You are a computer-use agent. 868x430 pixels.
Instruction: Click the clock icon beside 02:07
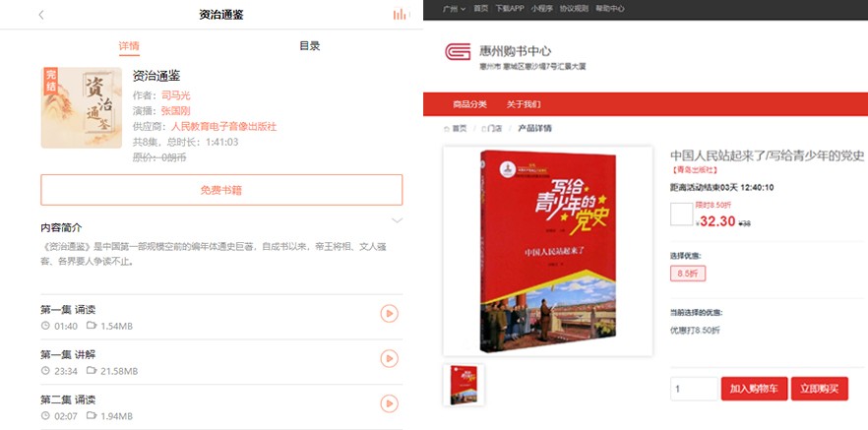click(x=45, y=415)
